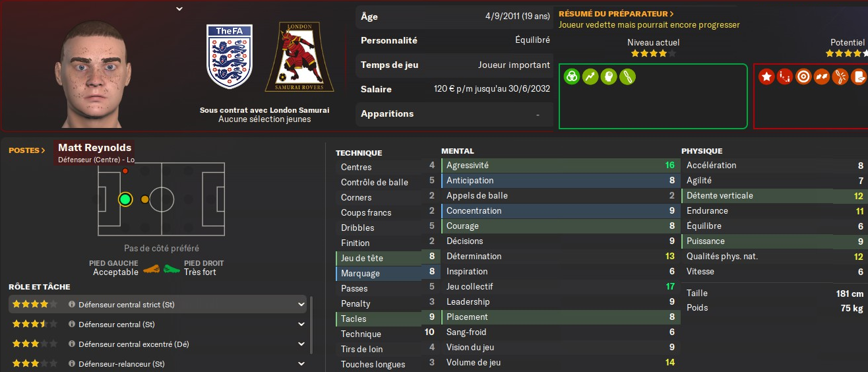Click the orange double arrows icon
868x372 pixels.
tap(822, 77)
